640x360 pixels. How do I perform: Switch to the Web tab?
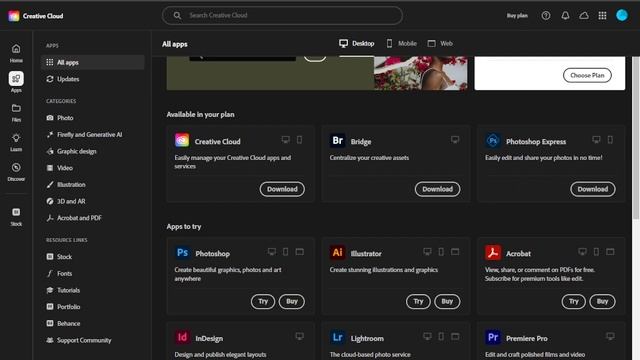click(440, 43)
